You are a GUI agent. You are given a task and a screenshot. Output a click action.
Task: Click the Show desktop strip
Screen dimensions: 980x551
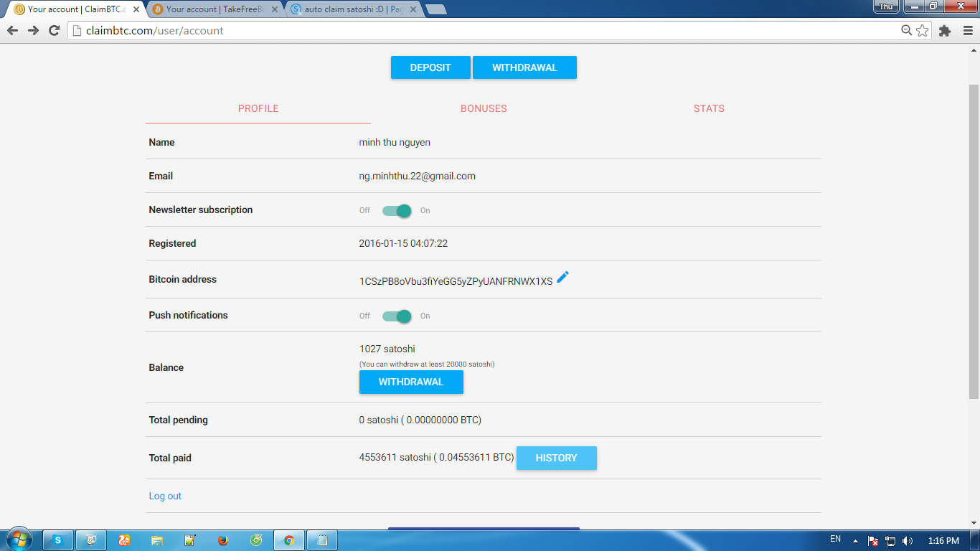point(975,540)
